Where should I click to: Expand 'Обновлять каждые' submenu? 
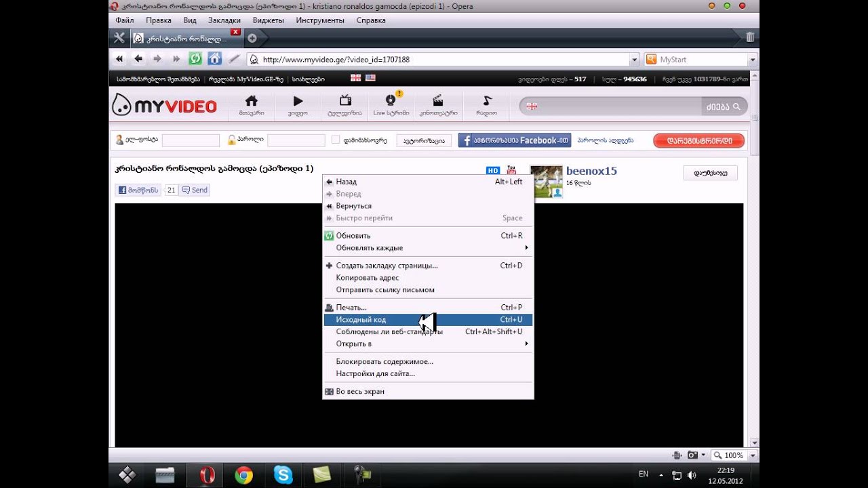click(x=427, y=248)
